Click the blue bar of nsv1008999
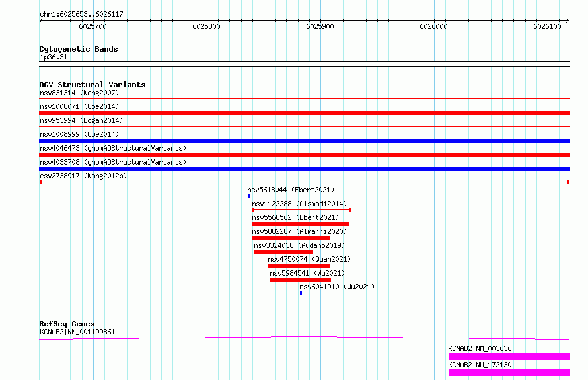The width and height of the screenshot is (588, 380). coord(304,141)
